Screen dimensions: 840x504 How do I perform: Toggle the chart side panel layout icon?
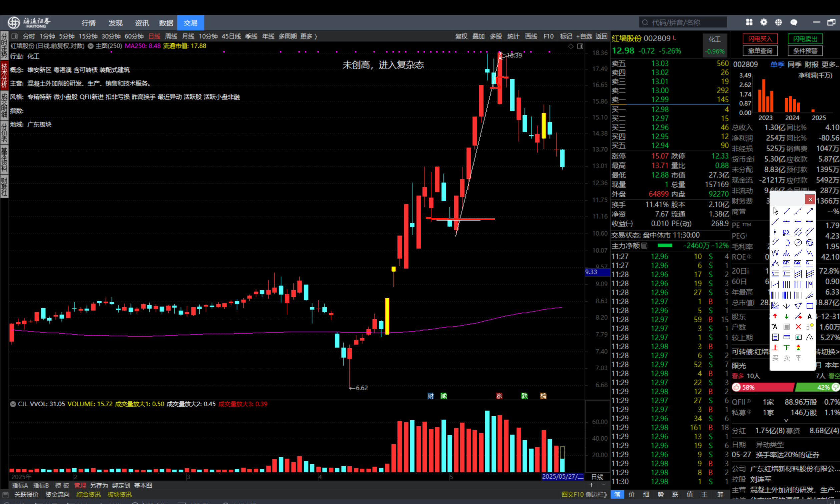580,46
